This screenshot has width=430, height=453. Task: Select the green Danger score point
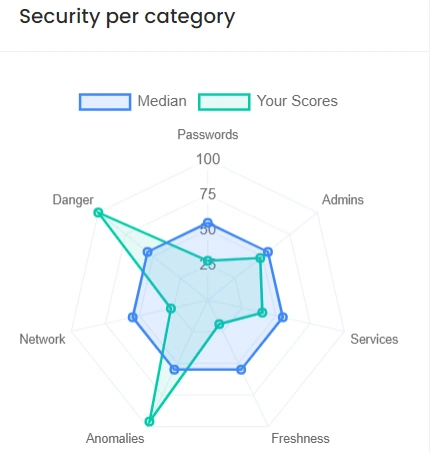[x=98, y=212]
